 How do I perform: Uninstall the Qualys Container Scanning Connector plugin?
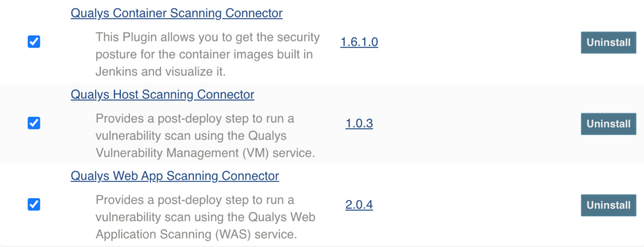(608, 42)
